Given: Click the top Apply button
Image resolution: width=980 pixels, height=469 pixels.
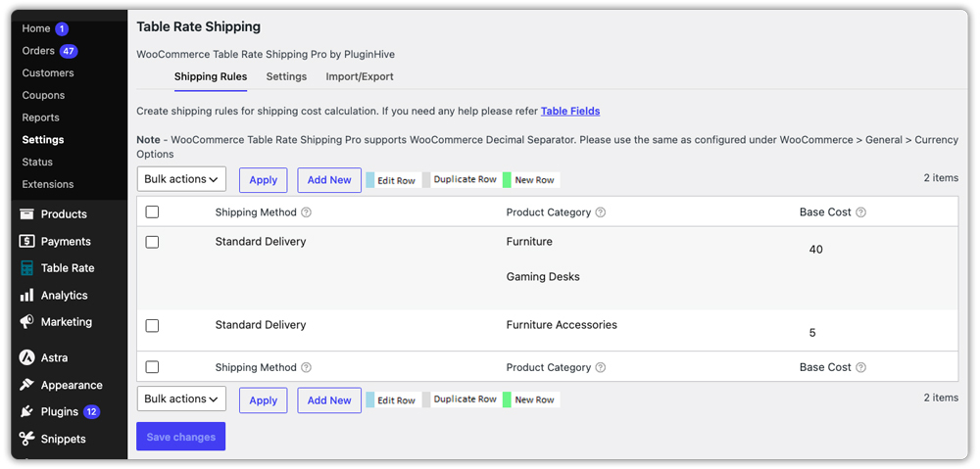Looking at the screenshot, I should (x=263, y=180).
